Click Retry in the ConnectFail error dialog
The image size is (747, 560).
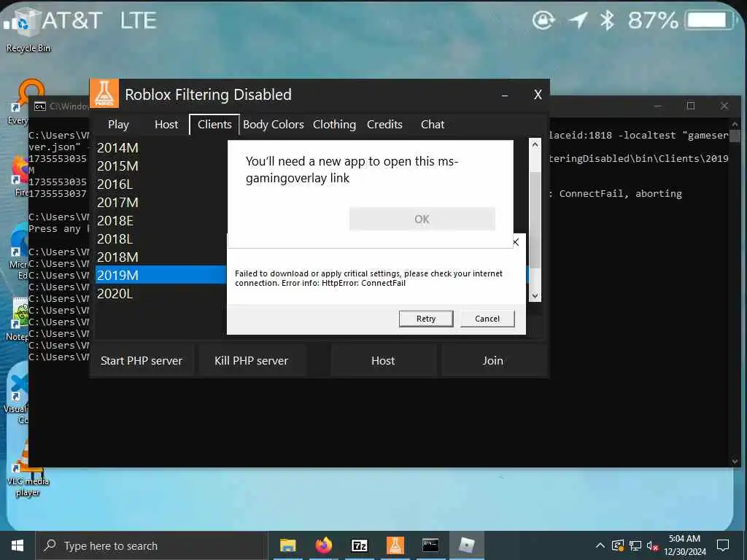click(x=426, y=319)
